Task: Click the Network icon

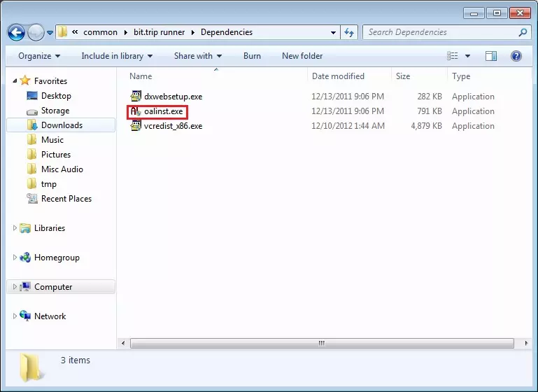Action: click(25, 316)
